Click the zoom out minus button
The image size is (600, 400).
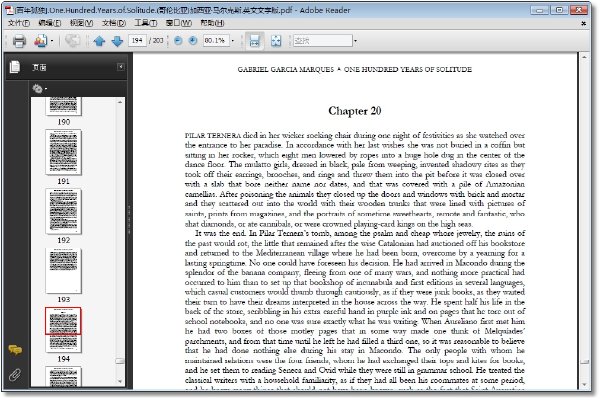pos(178,41)
